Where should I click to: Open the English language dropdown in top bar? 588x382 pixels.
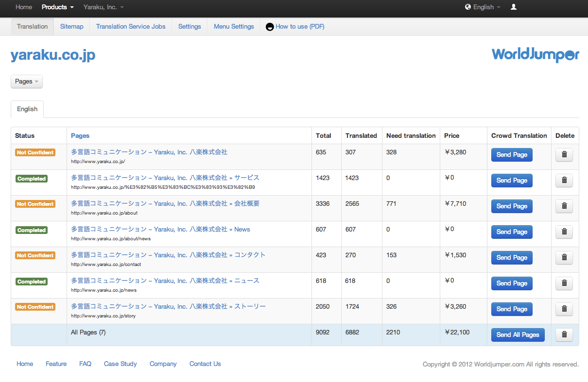[486, 7]
